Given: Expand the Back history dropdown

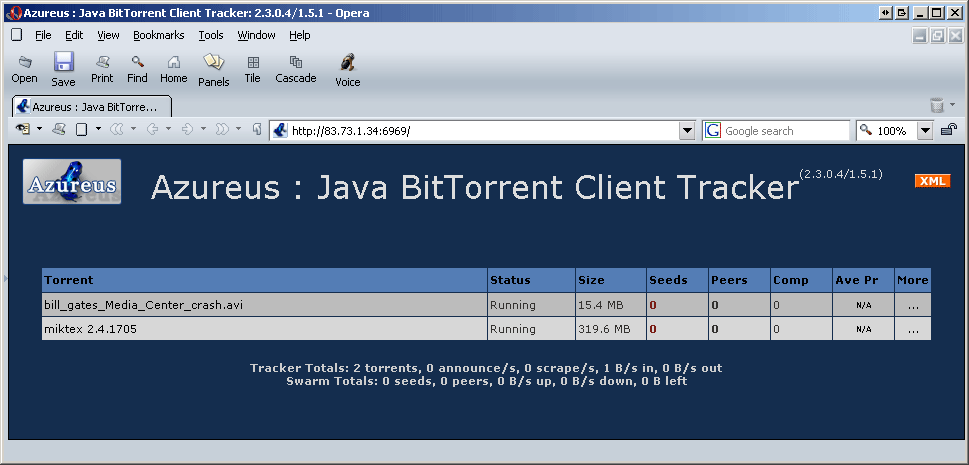Looking at the screenshot, I should [168, 129].
